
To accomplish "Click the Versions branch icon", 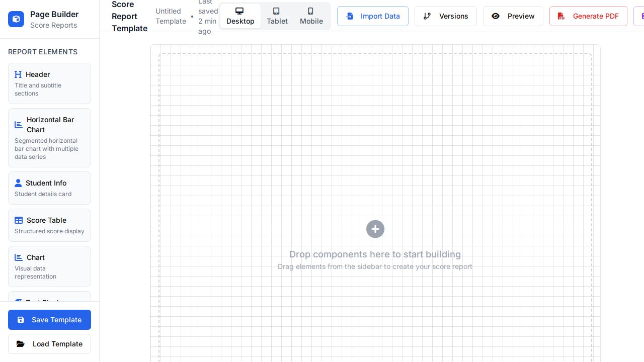I will click(x=427, y=16).
